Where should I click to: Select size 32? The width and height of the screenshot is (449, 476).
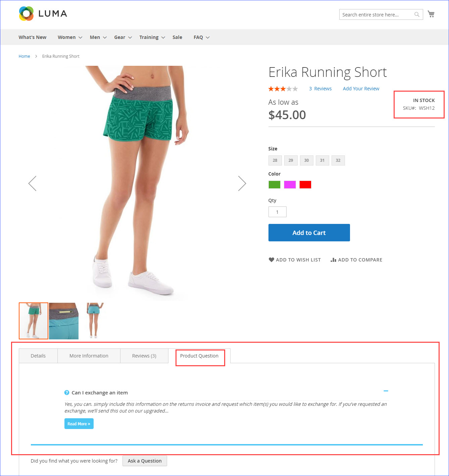tap(338, 160)
